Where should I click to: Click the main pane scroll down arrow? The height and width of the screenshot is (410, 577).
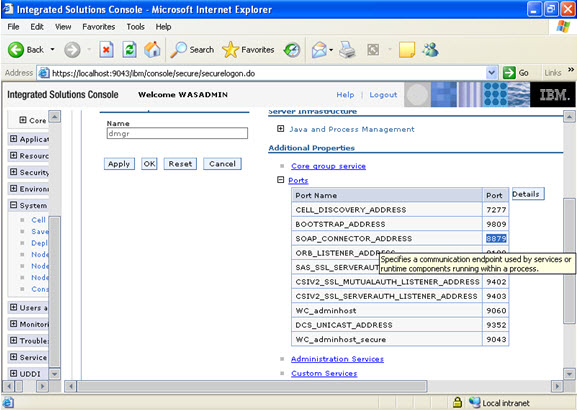click(x=569, y=374)
